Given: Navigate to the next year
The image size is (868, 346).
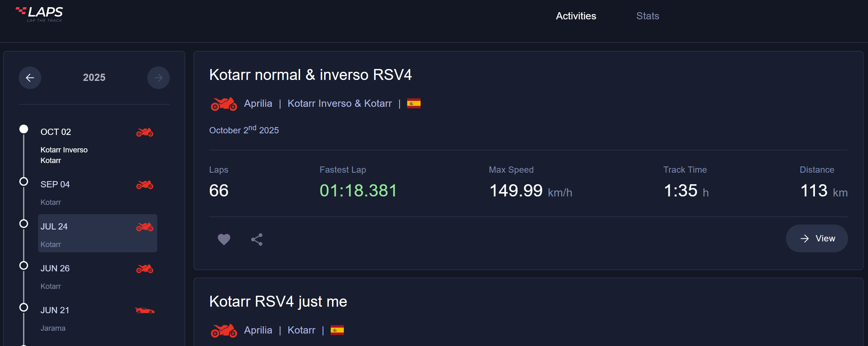Looking at the screenshot, I should click(x=158, y=77).
